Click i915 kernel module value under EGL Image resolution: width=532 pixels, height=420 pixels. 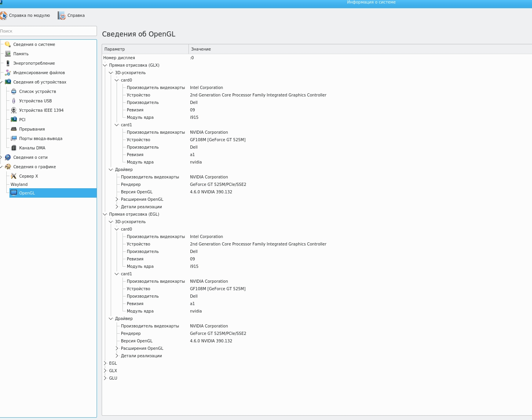point(194,266)
